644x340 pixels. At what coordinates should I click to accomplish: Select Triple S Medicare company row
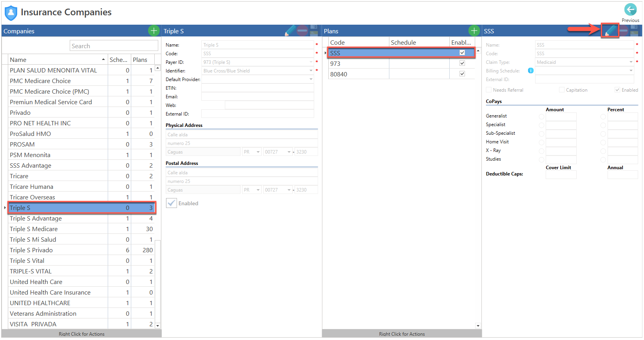81,229
